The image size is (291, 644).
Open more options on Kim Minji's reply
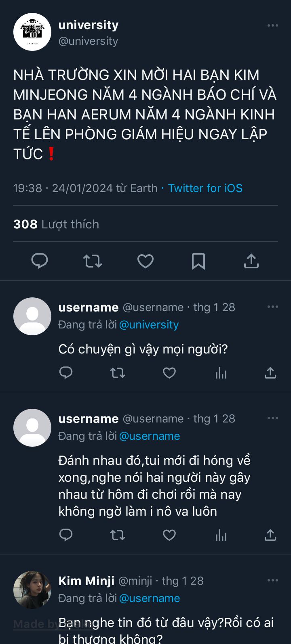pyautogui.click(x=273, y=580)
